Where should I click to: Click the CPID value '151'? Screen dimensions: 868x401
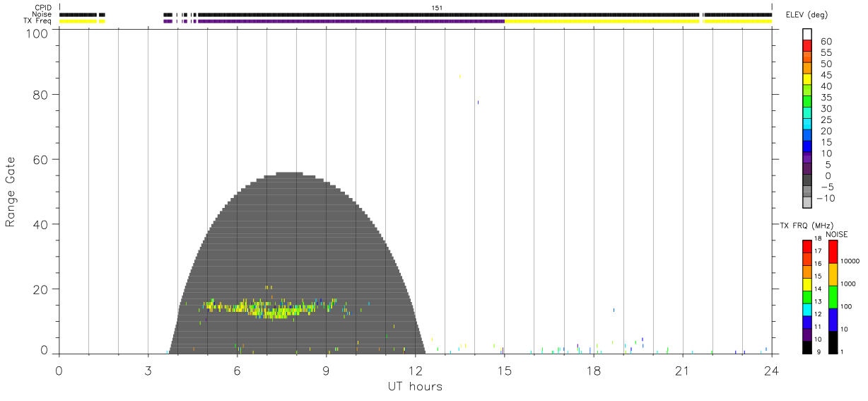(437, 8)
